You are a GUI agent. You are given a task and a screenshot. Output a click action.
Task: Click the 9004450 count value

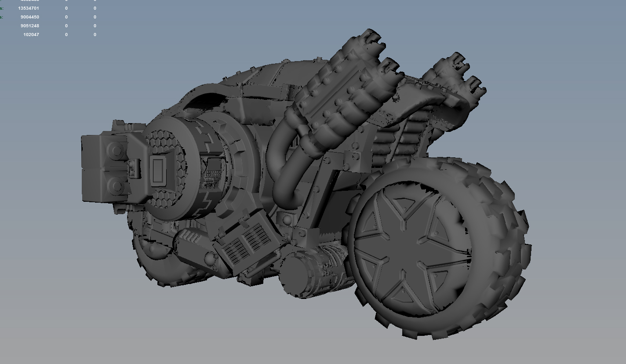(x=30, y=17)
